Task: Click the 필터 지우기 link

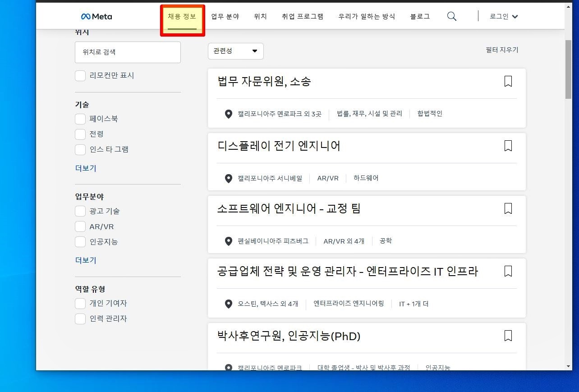Action: tap(502, 50)
